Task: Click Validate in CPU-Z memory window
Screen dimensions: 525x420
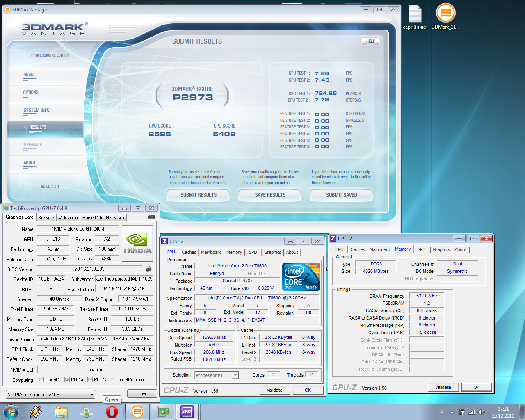Action: coord(443,387)
